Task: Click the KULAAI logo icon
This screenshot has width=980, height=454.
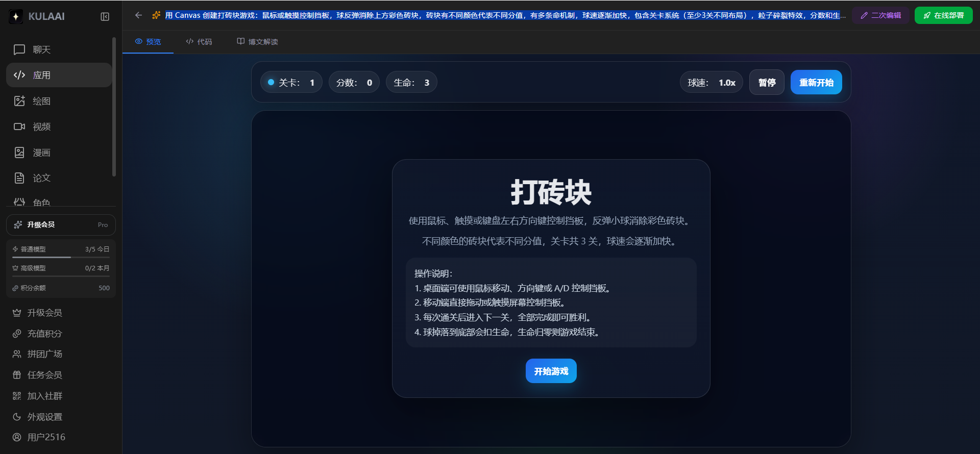Action: (x=16, y=16)
